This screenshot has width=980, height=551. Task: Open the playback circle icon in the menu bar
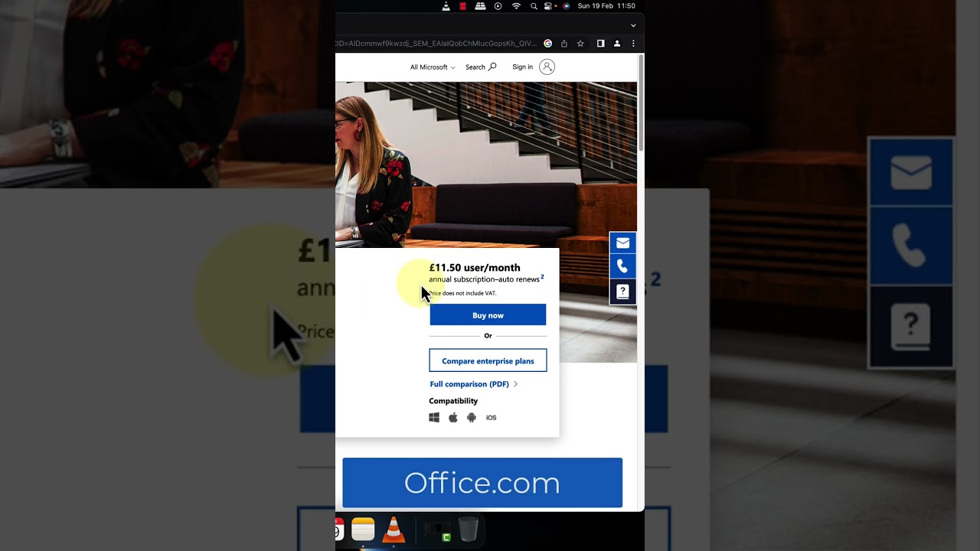(x=498, y=6)
